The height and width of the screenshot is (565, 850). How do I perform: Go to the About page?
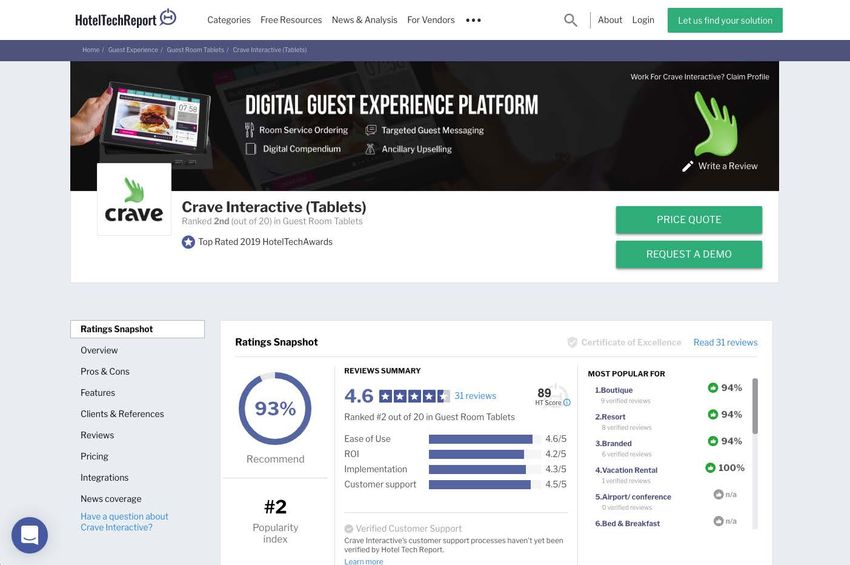tap(610, 20)
